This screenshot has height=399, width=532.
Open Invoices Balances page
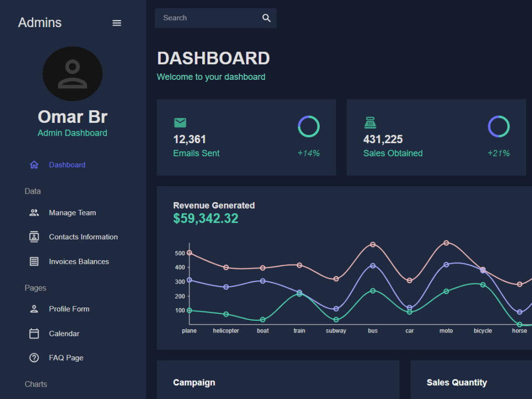click(x=79, y=262)
